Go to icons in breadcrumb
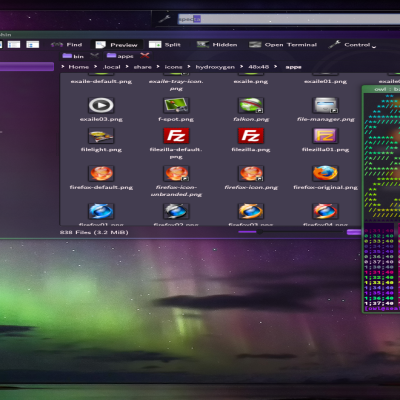This screenshot has width=400, height=400. click(173, 67)
